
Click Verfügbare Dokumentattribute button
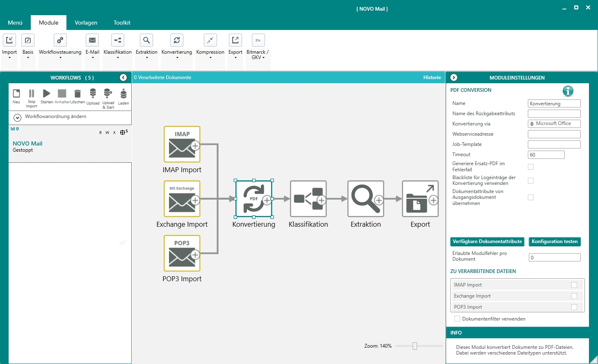tap(487, 242)
